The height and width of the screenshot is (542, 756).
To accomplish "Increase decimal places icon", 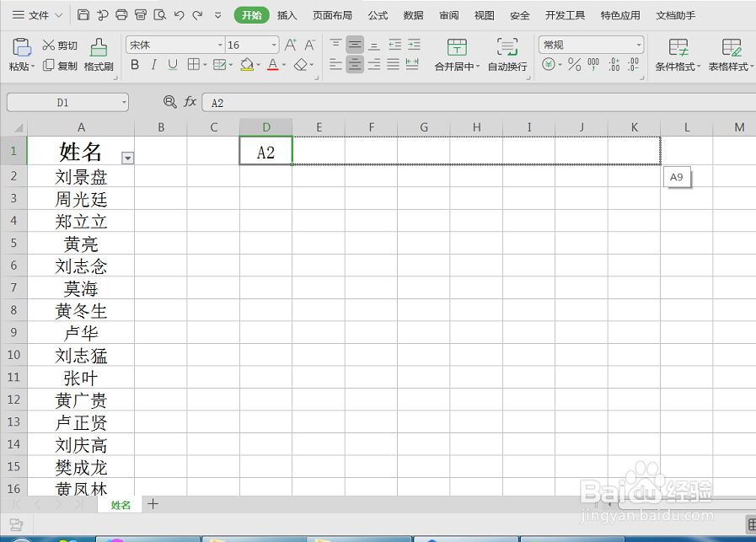I will click(x=614, y=64).
